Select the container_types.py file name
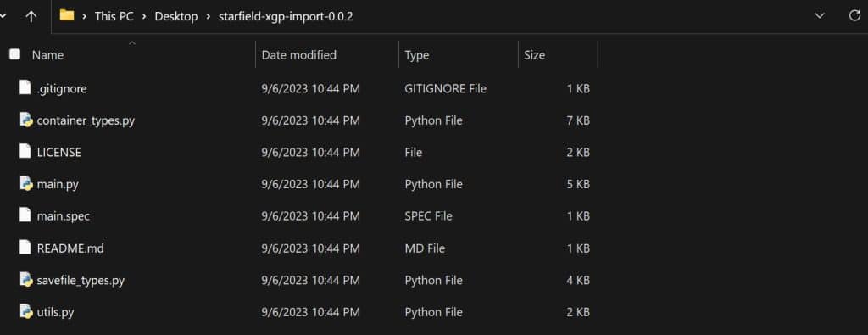The image size is (868, 335). click(86, 120)
